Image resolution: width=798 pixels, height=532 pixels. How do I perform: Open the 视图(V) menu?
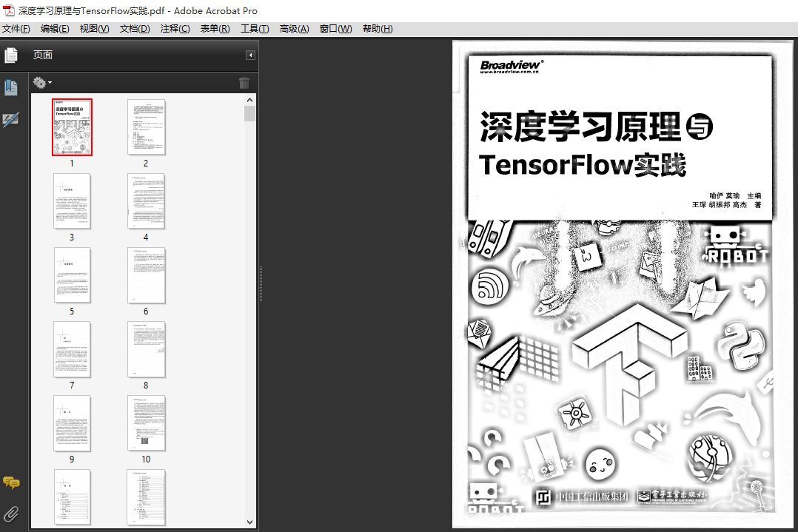pyautogui.click(x=94, y=28)
